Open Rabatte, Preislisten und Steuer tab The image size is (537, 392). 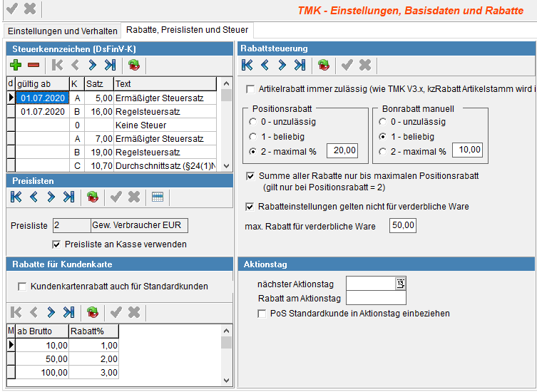(188, 31)
